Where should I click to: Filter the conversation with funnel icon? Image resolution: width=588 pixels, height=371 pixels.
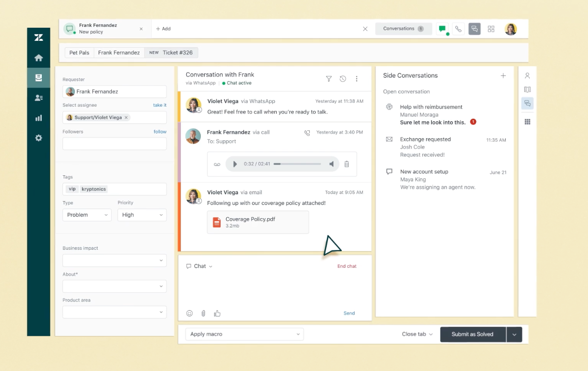329,79
